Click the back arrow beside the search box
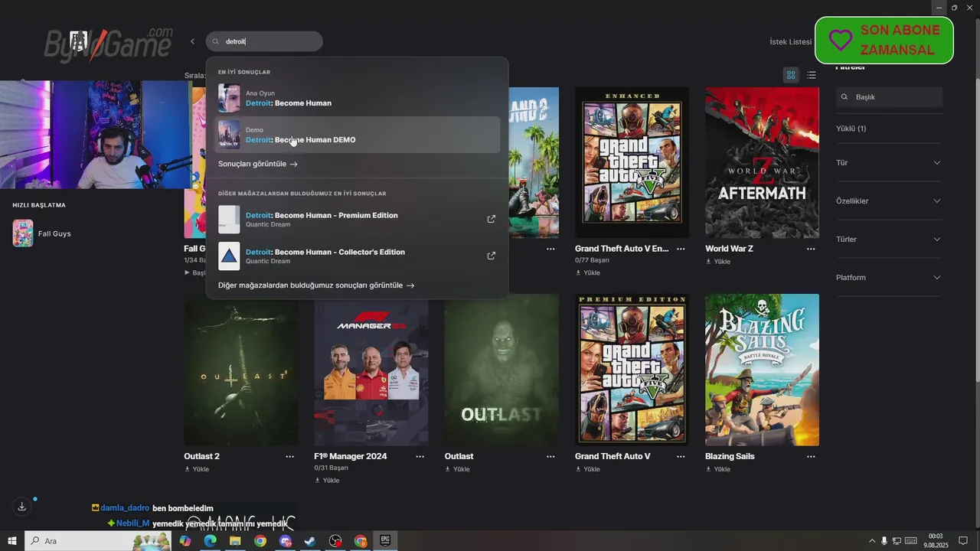Image resolution: width=980 pixels, height=551 pixels. (192, 41)
